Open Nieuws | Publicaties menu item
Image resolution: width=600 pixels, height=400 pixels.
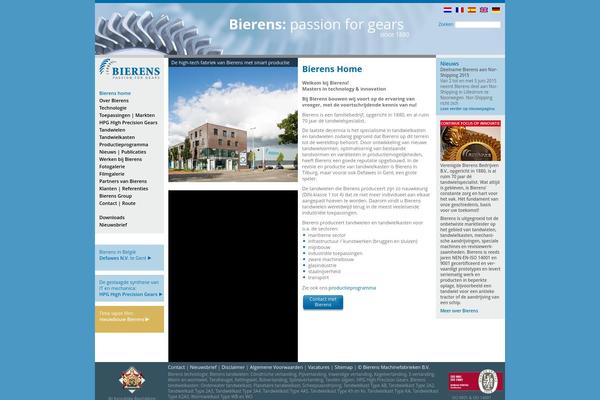coord(122,152)
